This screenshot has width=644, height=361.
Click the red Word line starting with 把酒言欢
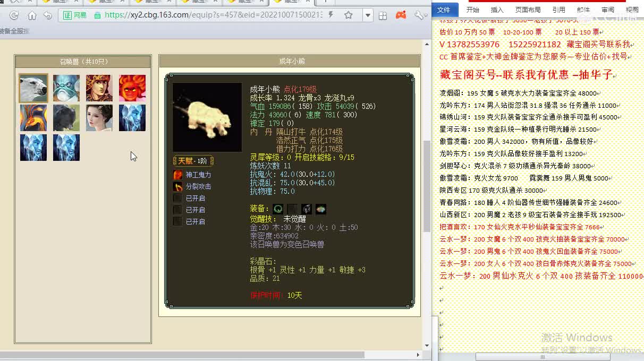pyautogui.click(x=520, y=227)
